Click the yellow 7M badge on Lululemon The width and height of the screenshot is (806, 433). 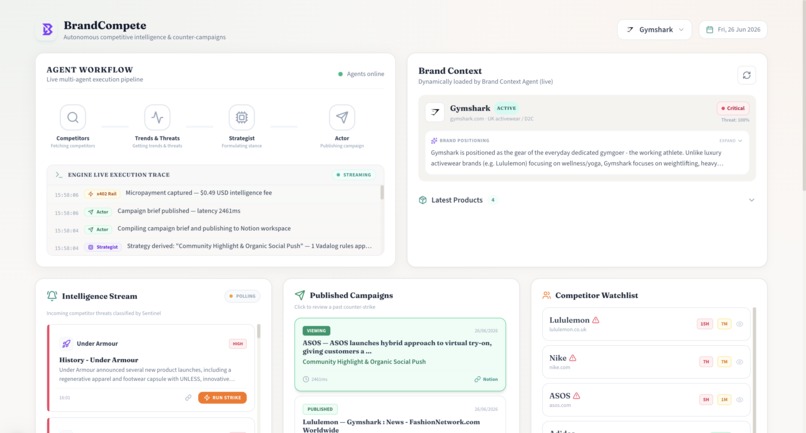pos(724,324)
